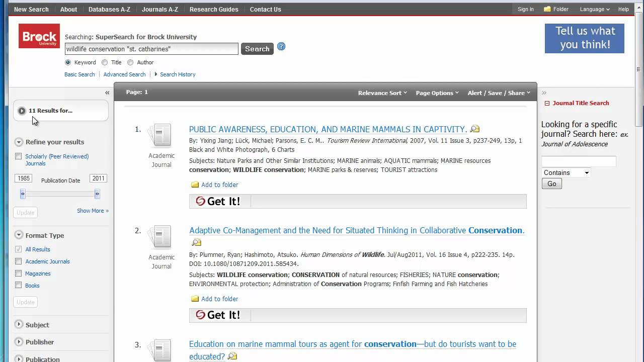The image size is (644, 362).
Task: Toggle All Results format checkbox
Action: click(x=19, y=249)
